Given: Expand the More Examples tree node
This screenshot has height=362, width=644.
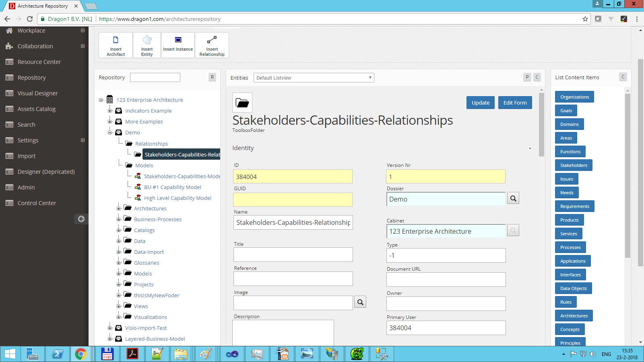Looking at the screenshot, I should coord(110,121).
